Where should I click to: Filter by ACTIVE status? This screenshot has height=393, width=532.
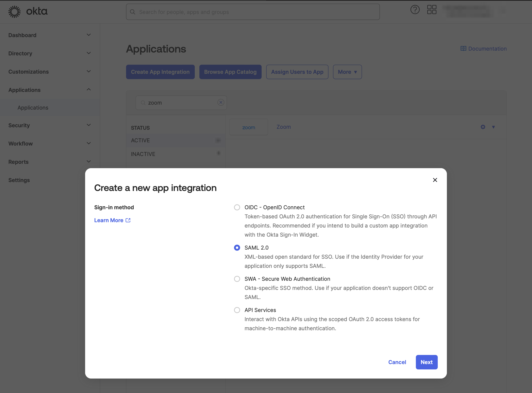click(176, 140)
